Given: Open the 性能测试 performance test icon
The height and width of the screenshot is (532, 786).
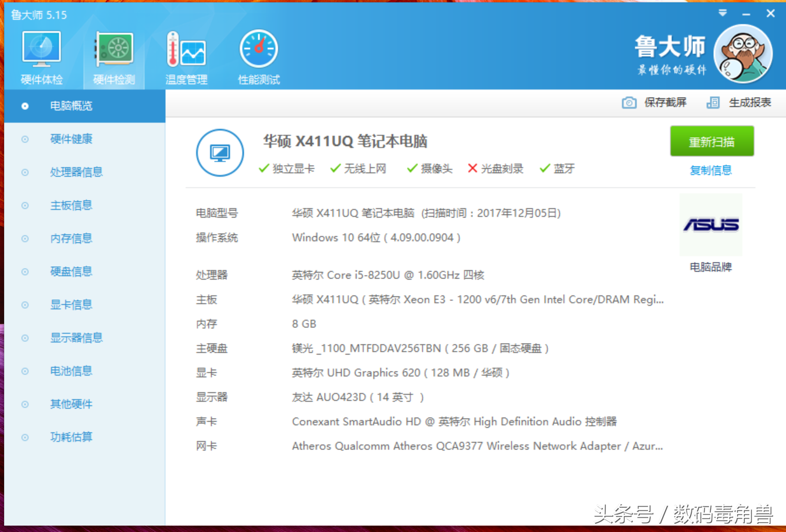Looking at the screenshot, I should point(259,58).
